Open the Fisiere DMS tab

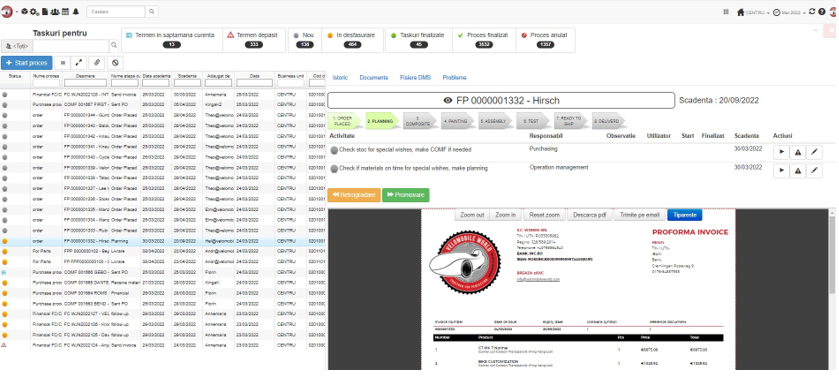point(415,78)
